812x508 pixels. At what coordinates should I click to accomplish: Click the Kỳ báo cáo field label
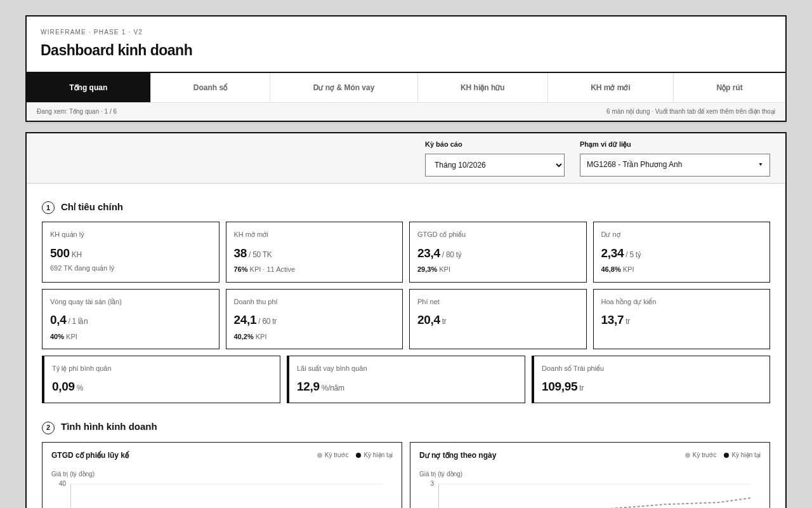[443, 144]
